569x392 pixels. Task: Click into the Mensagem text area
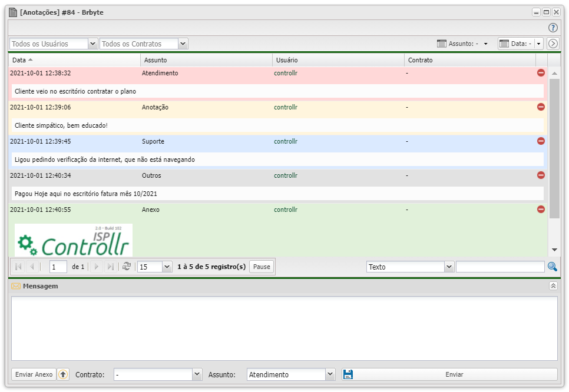coord(284,328)
